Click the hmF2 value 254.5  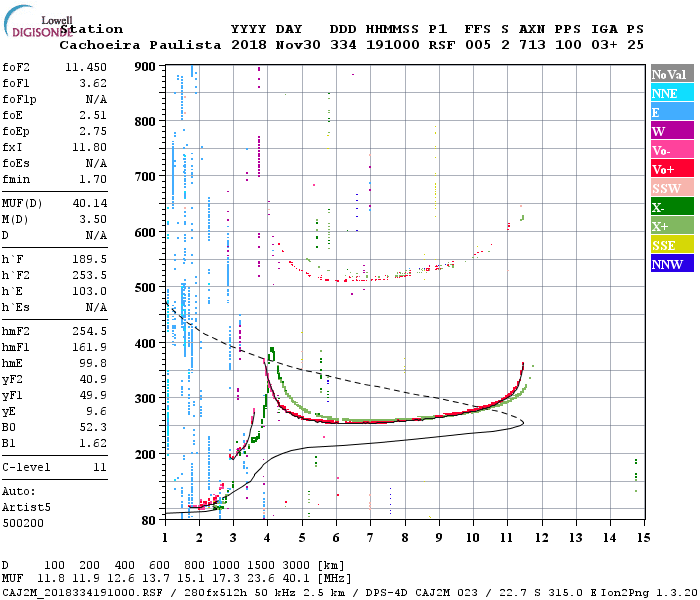[x=89, y=331]
